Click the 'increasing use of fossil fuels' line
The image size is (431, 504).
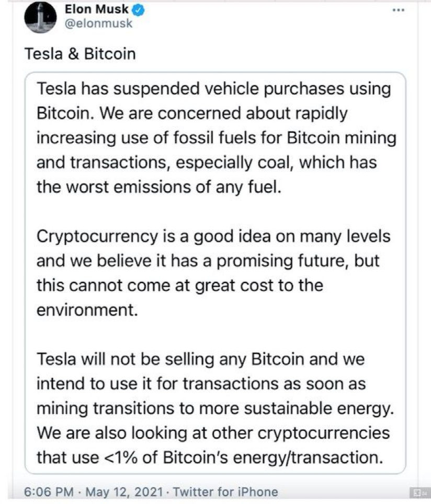(216, 138)
